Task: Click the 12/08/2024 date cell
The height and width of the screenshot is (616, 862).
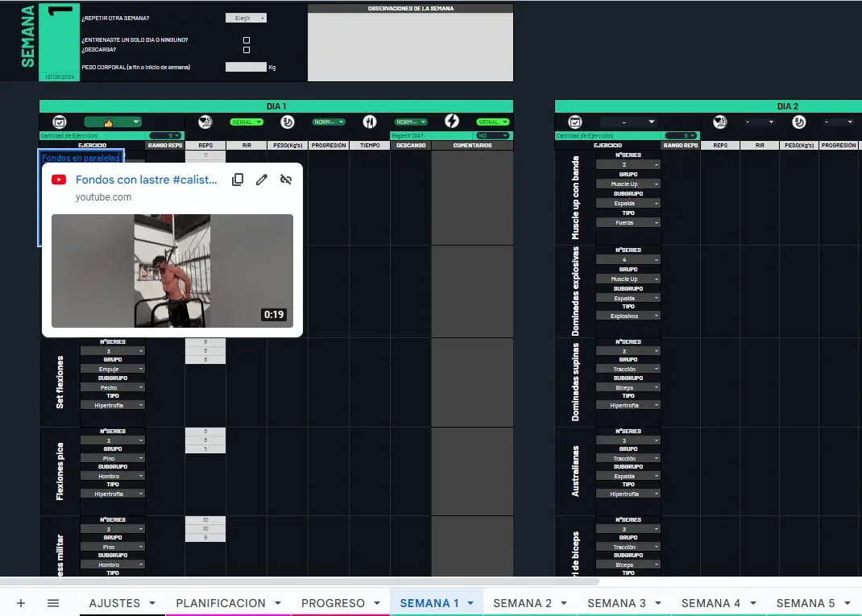Action: (60, 77)
